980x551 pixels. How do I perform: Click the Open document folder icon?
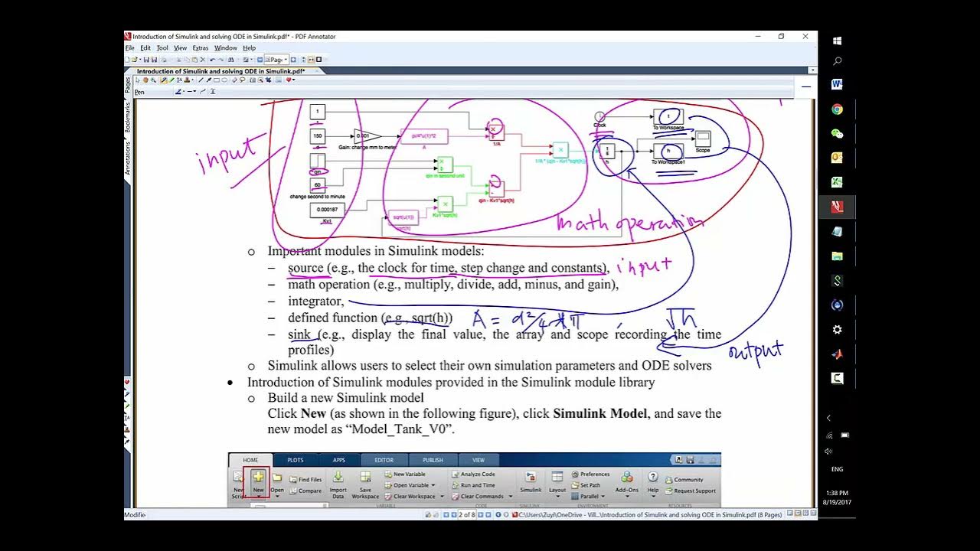point(135,60)
